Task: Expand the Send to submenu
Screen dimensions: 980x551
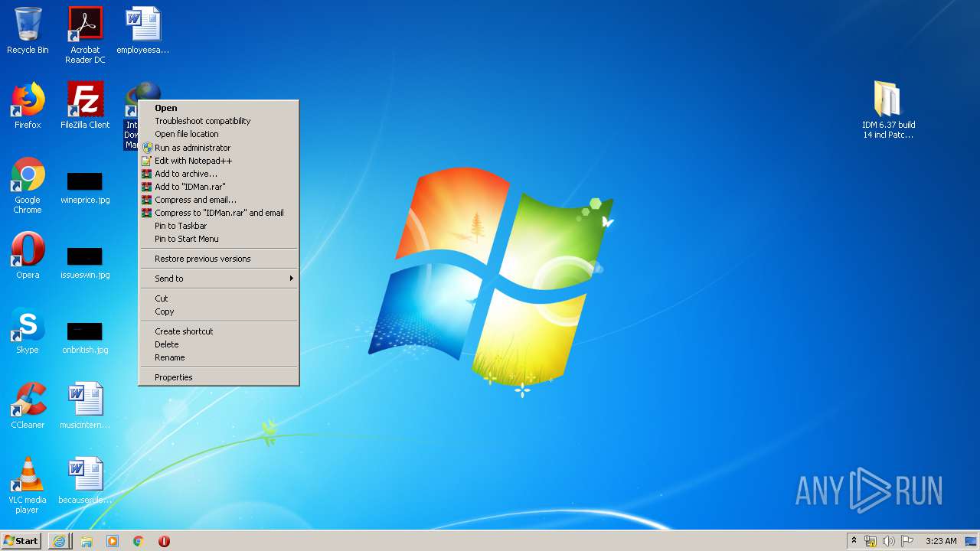Action: click(x=219, y=279)
